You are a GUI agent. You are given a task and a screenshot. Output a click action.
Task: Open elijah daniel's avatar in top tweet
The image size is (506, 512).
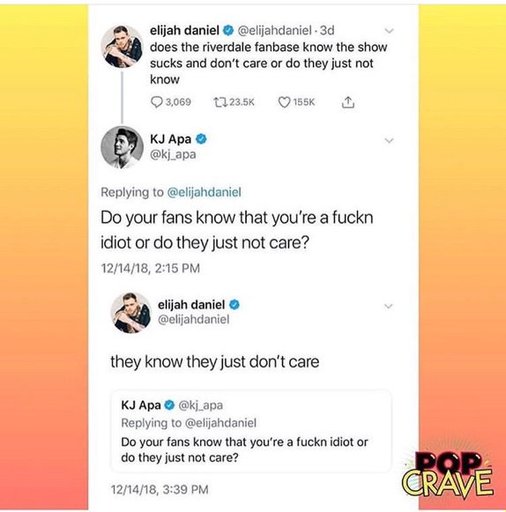(x=122, y=46)
